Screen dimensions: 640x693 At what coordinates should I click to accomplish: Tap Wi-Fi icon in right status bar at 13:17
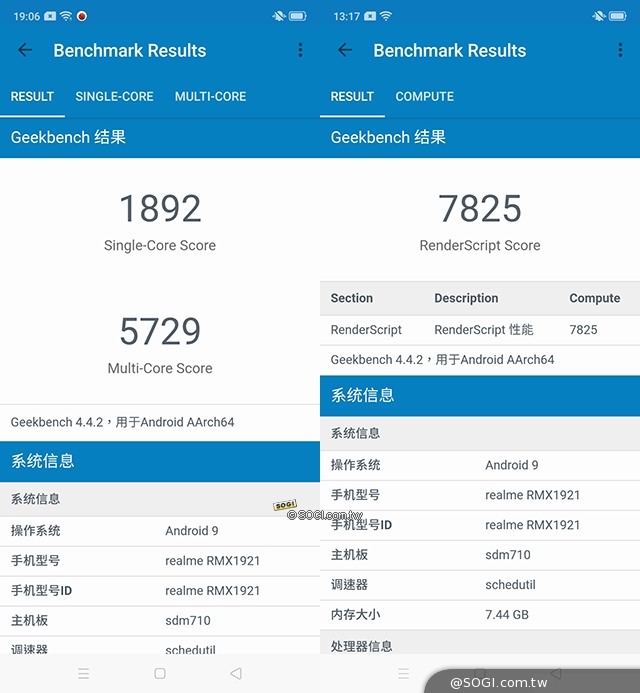[x=386, y=16]
